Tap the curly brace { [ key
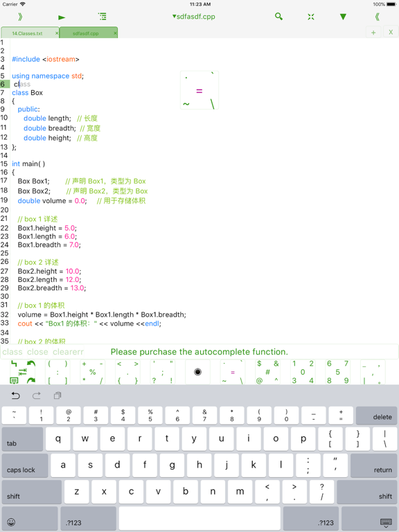This screenshot has width=399, height=532. 330,439
